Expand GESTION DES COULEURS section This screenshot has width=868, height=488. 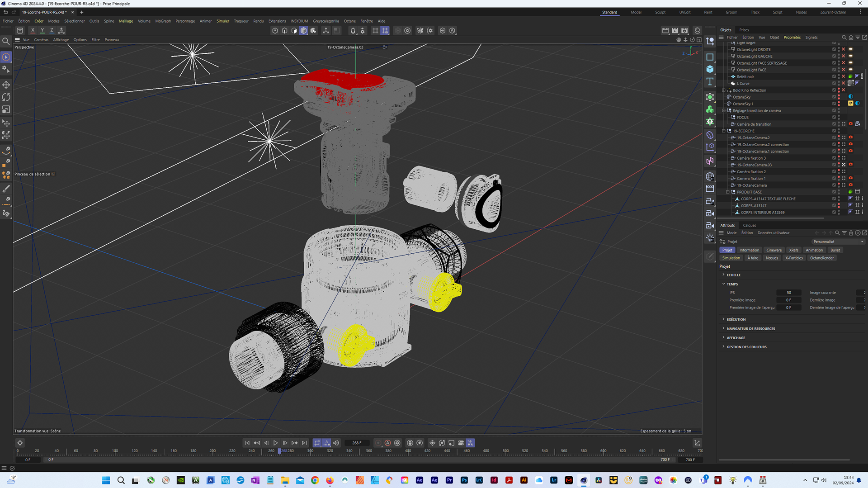(x=724, y=347)
